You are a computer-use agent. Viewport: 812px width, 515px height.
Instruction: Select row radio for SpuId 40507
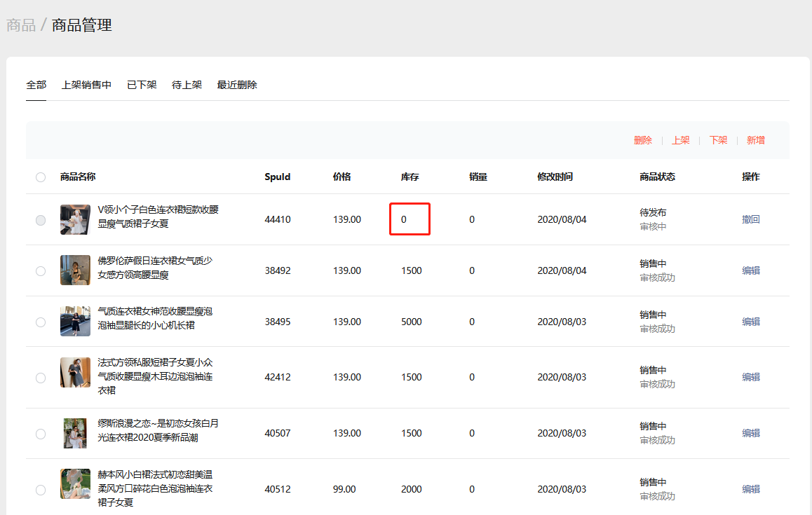(x=41, y=434)
